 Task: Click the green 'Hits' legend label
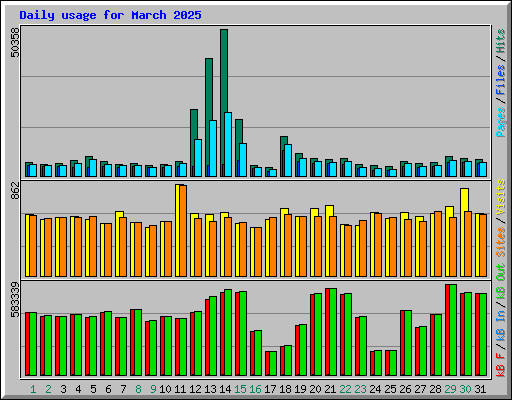(x=501, y=41)
